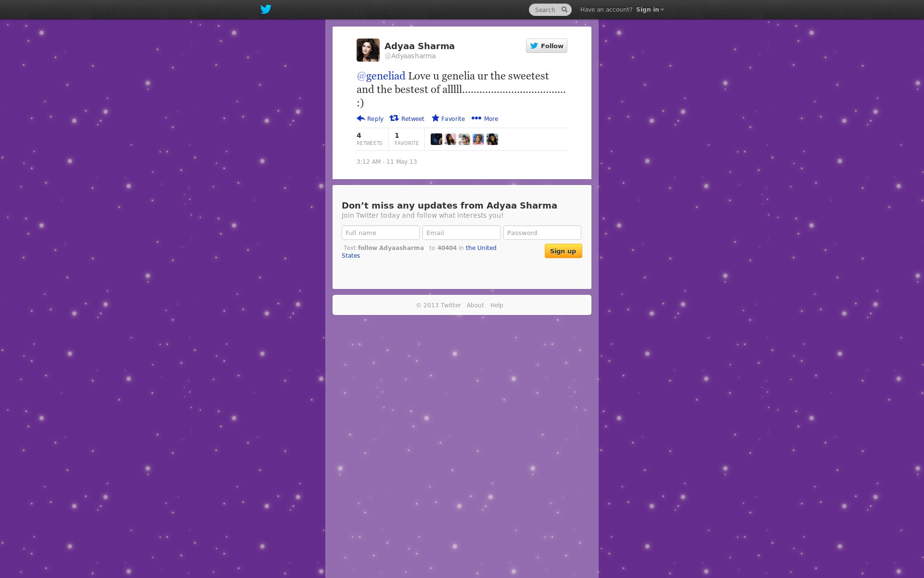The height and width of the screenshot is (578, 924).
Task: Follow Adyaa Sharma
Action: tap(546, 46)
